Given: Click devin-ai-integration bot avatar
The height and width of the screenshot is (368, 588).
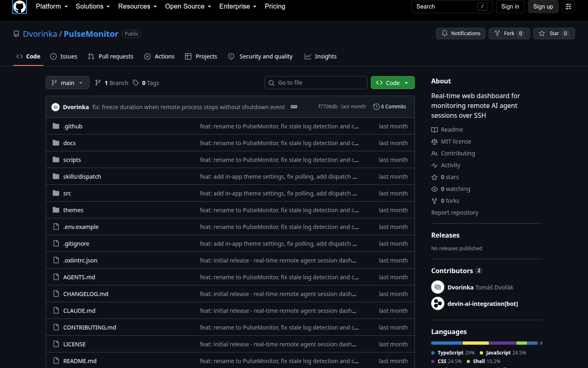Looking at the screenshot, I should point(438,303).
